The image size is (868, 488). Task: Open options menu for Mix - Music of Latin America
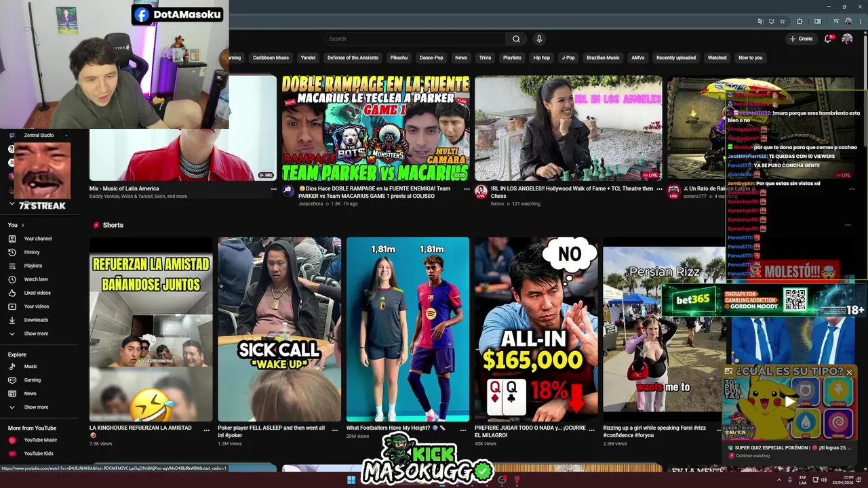click(274, 189)
